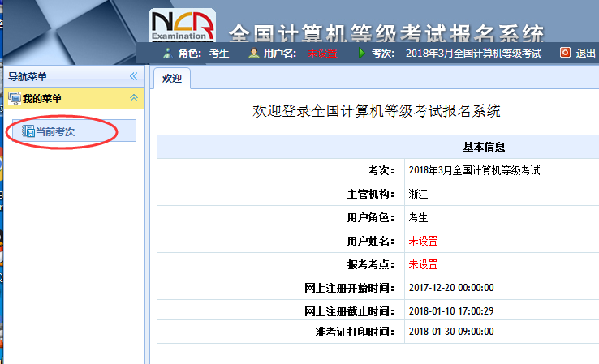
Task: Click the 退出 logout link
Action: pos(585,54)
